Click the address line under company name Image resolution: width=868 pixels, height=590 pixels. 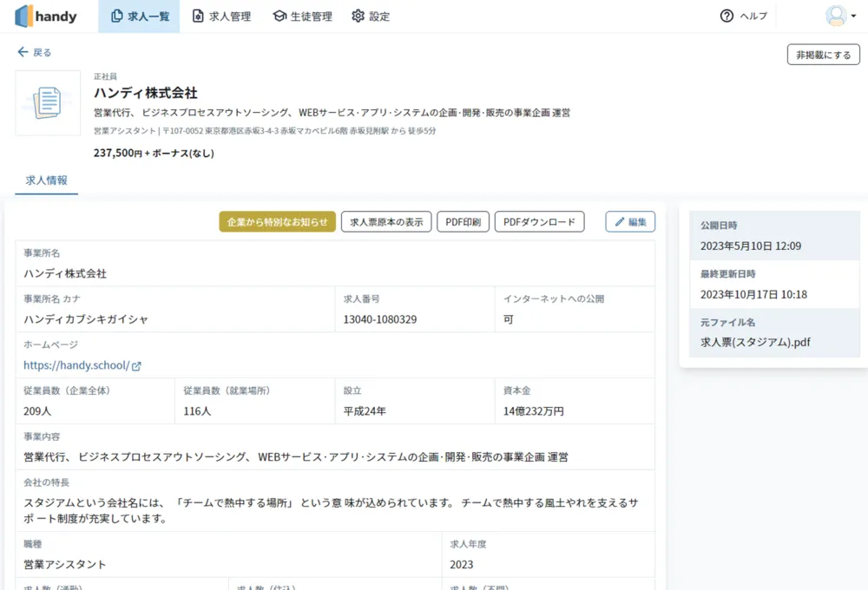[265, 131]
